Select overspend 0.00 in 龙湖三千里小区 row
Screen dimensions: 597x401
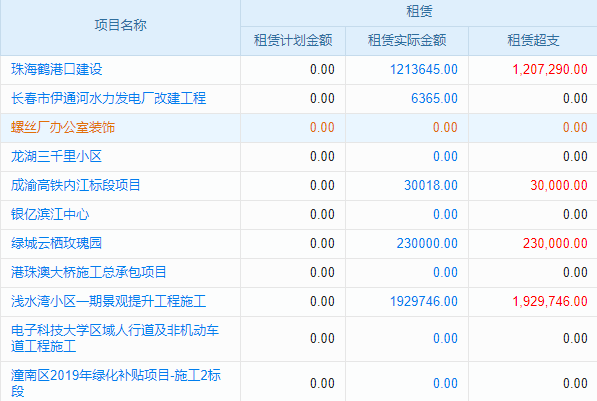pyautogui.click(x=575, y=156)
